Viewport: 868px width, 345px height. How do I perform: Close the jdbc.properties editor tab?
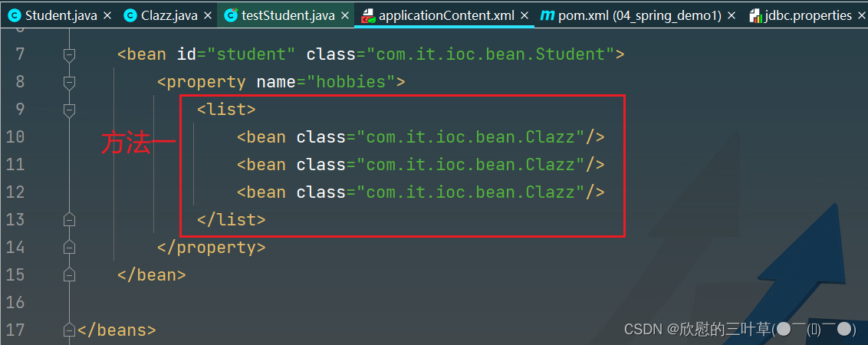[x=860, y=15]
